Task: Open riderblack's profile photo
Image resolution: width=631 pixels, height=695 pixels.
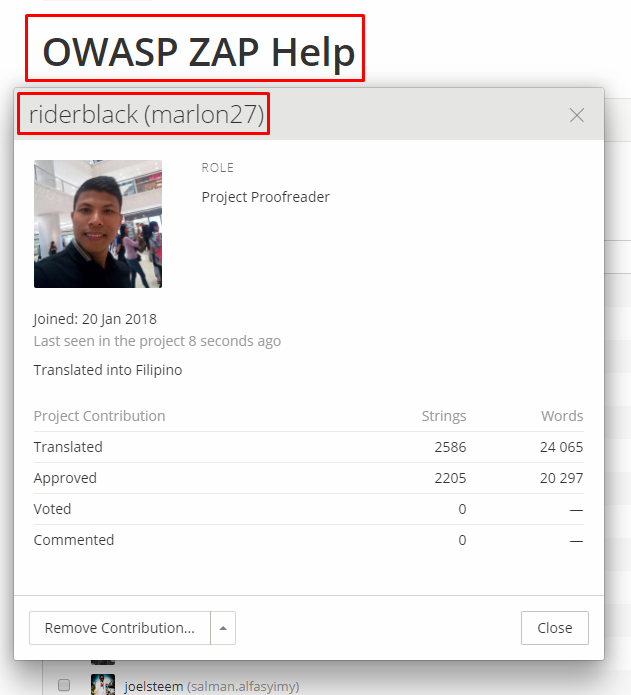Action: pos(98,224)
